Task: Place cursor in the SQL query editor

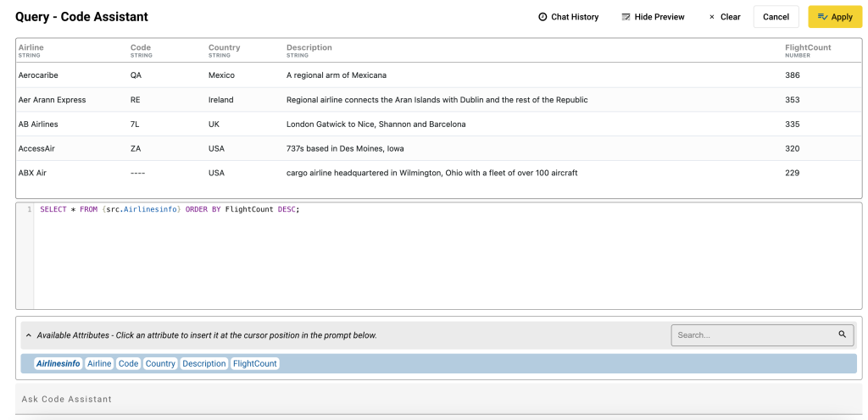Action: tap(424, 254)
